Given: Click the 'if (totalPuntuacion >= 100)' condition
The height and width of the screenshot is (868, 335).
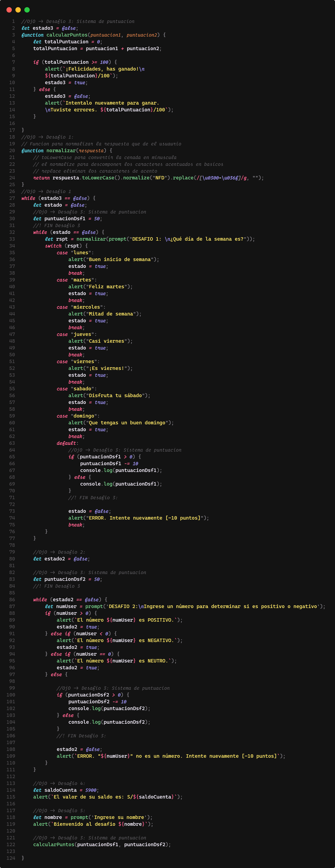Looking at the screenshot, I should pos(75,62).
